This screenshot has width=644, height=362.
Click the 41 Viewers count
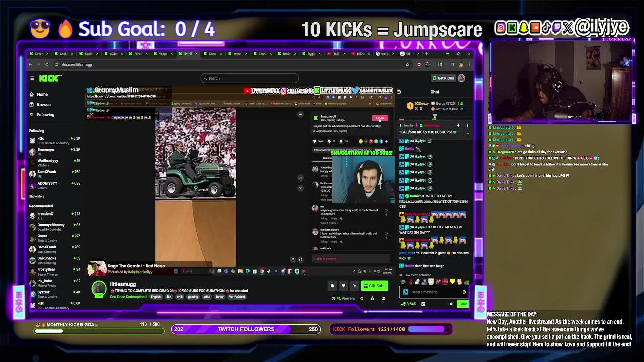(344, 298)
